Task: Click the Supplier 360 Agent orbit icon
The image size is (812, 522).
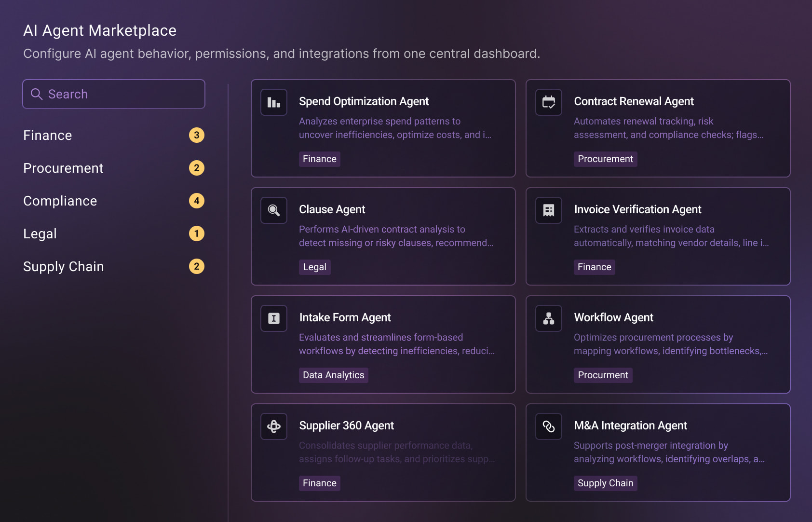Action: coord(274,426)
